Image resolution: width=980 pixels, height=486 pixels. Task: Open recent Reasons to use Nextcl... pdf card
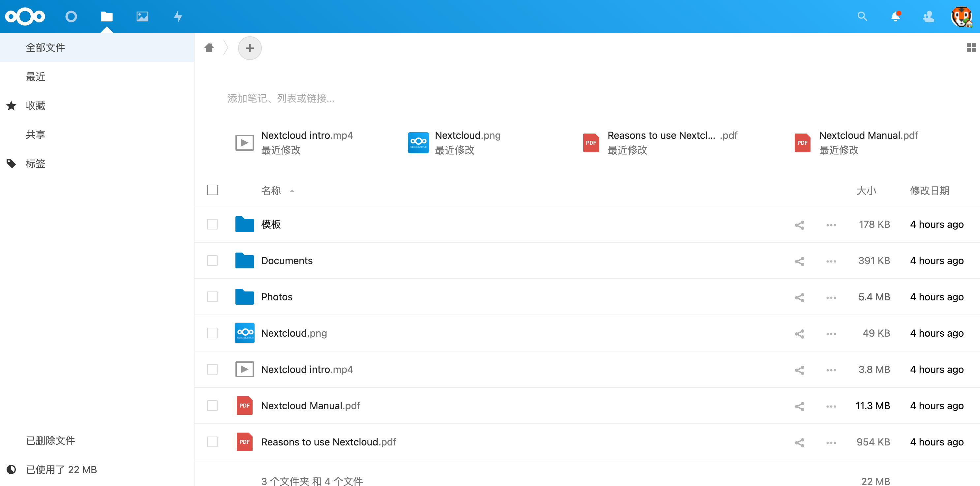pos(660,143)
